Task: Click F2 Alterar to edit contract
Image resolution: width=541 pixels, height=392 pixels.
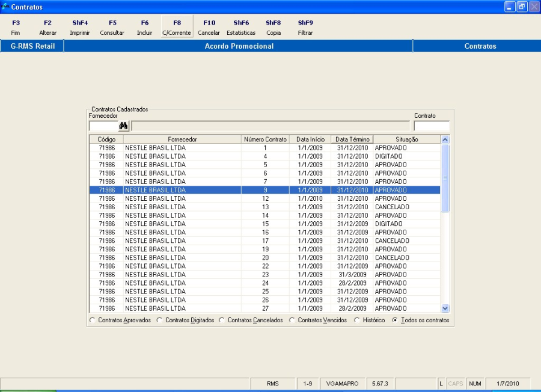Action: pos(47,28)
